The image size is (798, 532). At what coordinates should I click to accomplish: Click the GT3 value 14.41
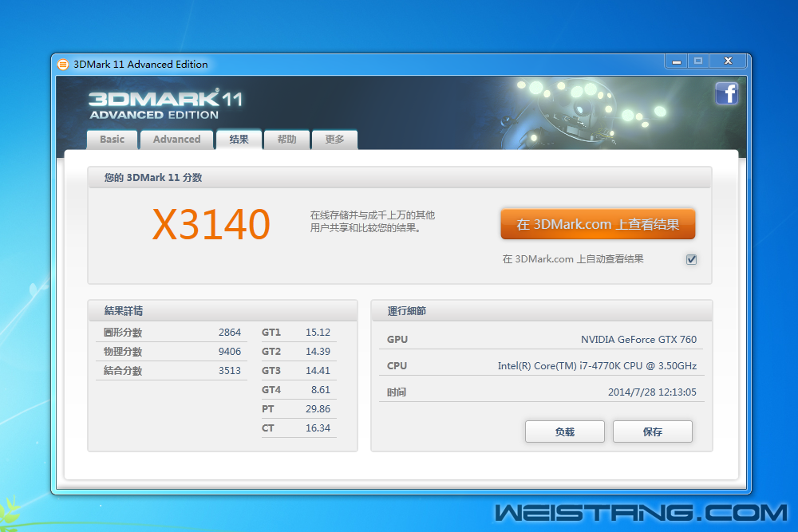coord(318,370)
